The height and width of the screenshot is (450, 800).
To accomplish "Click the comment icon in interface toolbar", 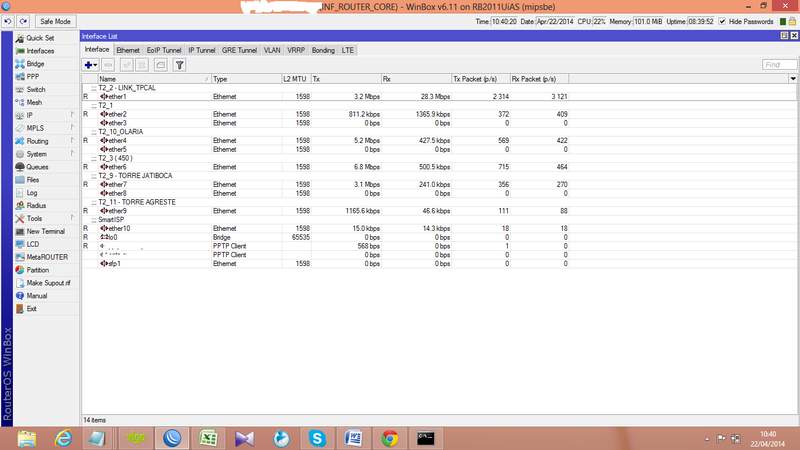I will 161,65.
